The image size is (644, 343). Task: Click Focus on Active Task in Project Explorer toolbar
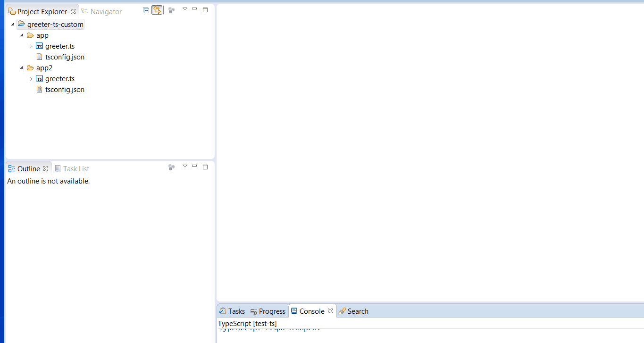tap(171, 9)
